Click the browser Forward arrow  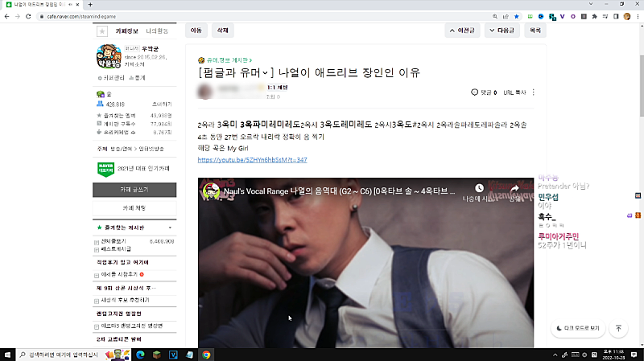click(x=17, y=16)
